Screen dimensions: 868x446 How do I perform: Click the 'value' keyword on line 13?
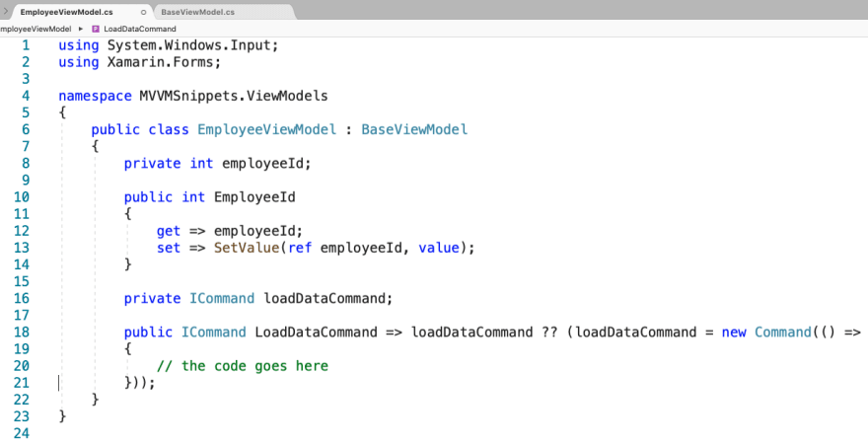point(439,248)
